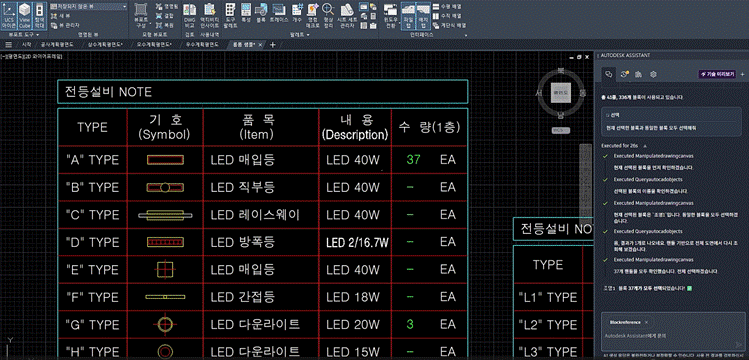Start a new Assistant chat with plus
Screen dimensions: 749x360
(743, 74)
